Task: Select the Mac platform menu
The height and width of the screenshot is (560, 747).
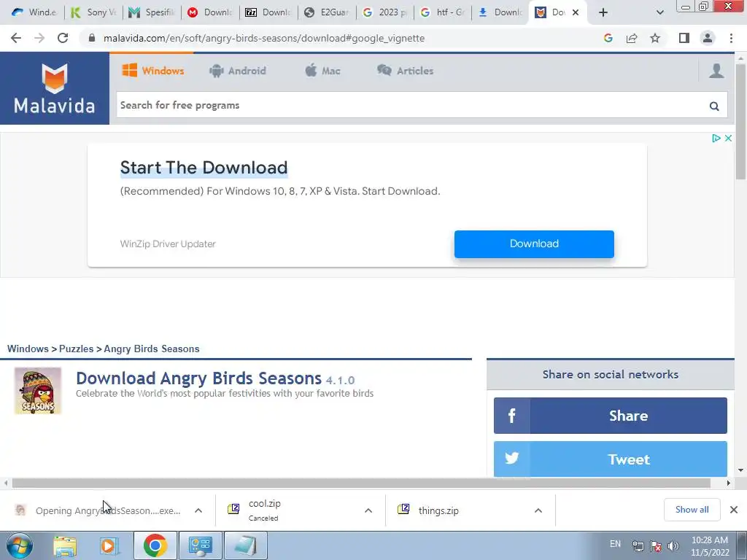Action: 322,71
